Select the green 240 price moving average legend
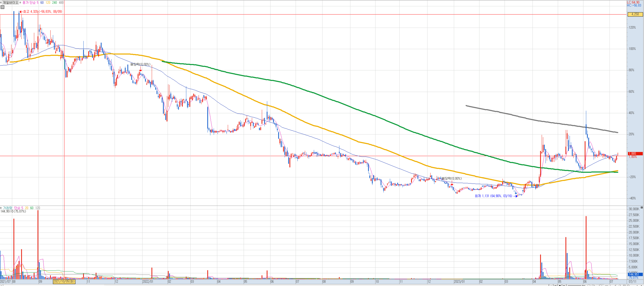 [x=54, y=3]
